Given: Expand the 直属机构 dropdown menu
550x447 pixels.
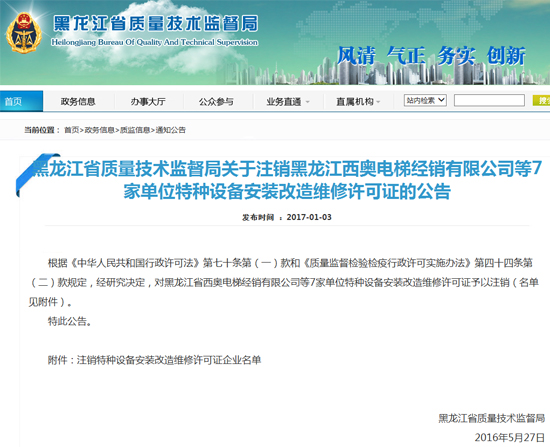Looking at the screenshot, I should click(358, 102).
